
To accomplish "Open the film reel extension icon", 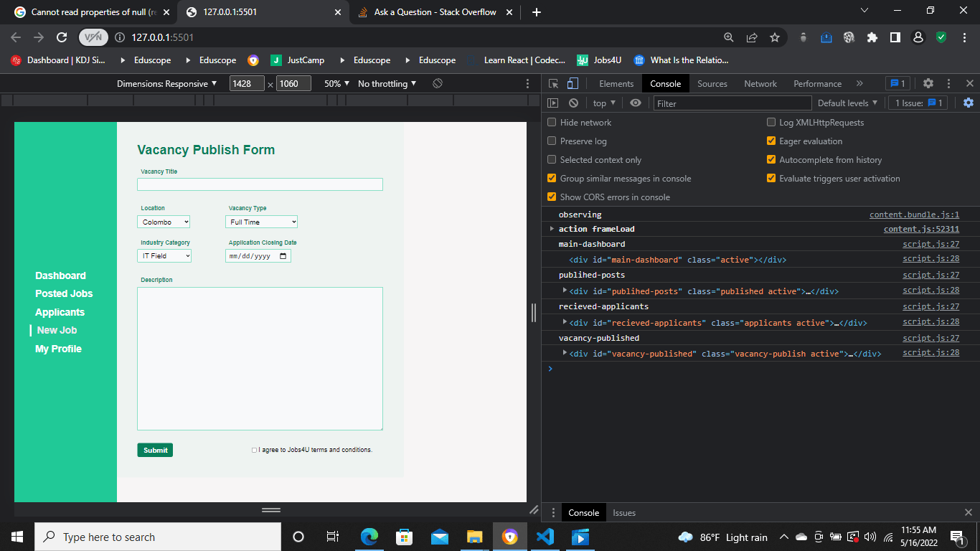I will tap(849, 37).
